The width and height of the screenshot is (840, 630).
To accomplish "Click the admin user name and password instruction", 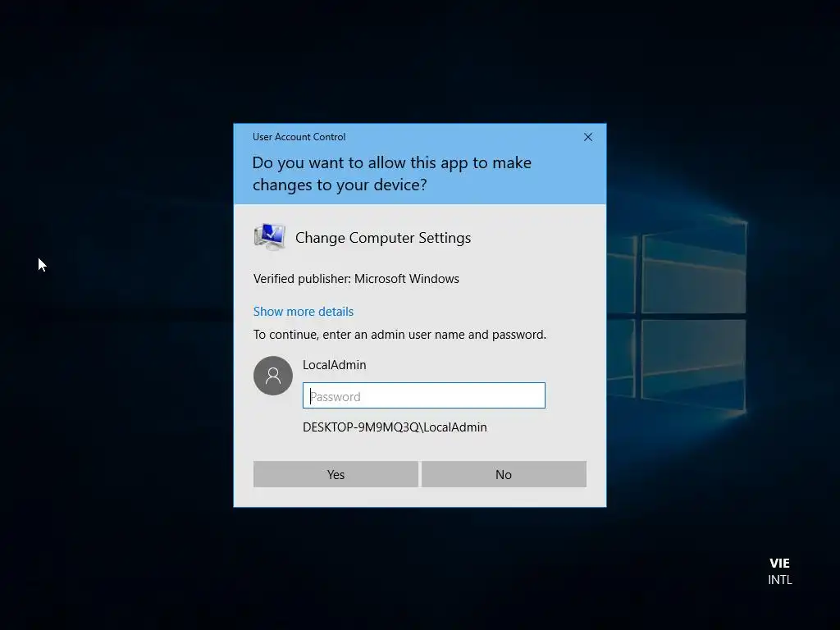I will point(399,335).
